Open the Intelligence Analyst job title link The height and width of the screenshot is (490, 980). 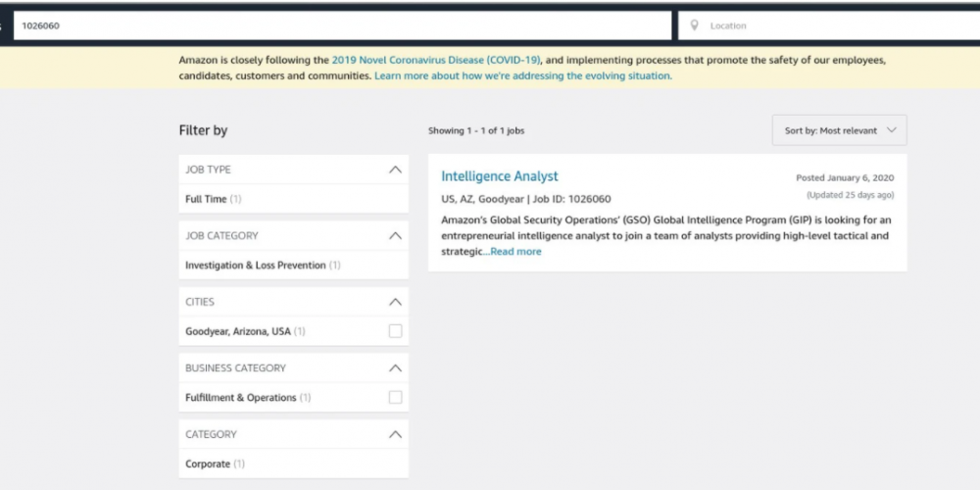[500, 176]
